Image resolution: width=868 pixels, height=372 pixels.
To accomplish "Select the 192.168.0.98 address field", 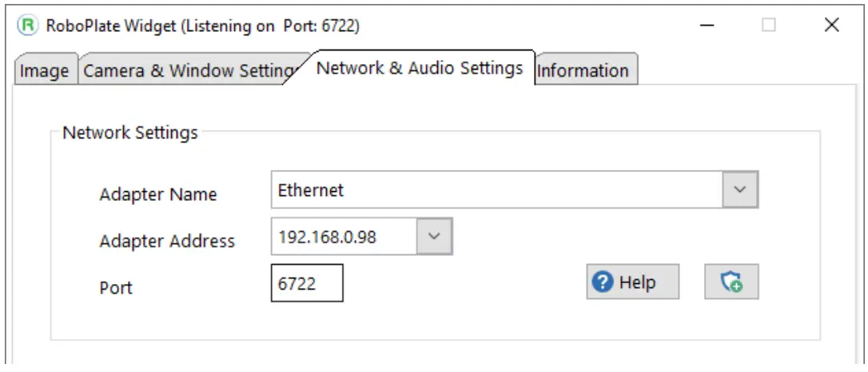I will coord(344,237).
